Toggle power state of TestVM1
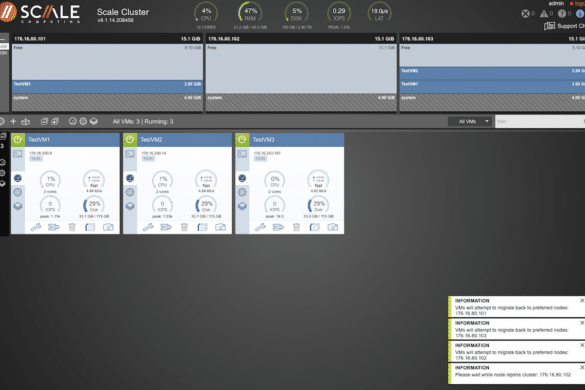This screenshot has width=585, height=390. tap(18, 140)
